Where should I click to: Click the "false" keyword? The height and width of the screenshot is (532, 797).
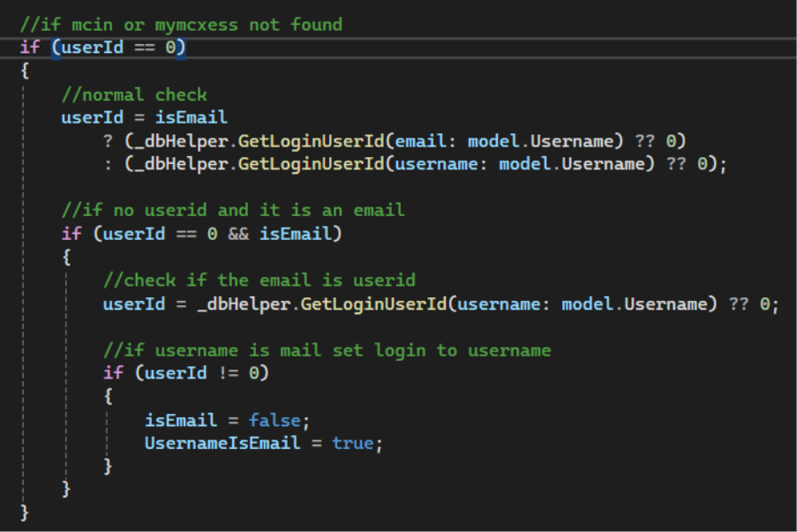[274, 420]
